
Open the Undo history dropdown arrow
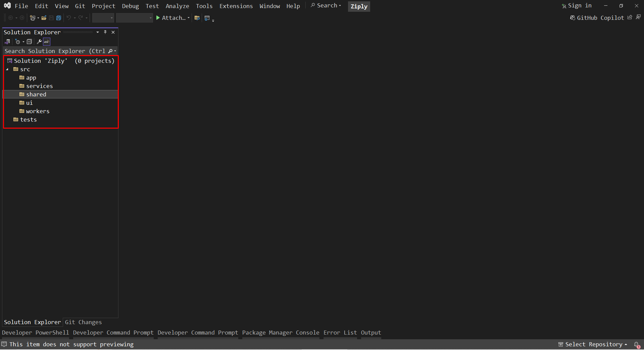point(75,18)
